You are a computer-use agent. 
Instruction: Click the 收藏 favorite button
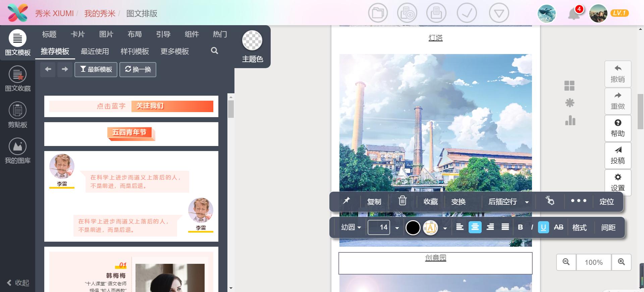430,201
